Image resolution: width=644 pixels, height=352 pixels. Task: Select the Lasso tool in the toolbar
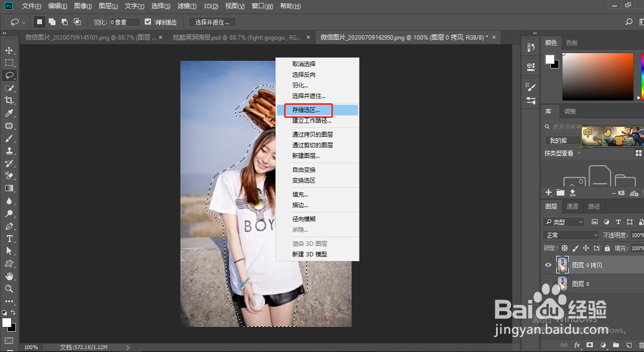pyautogui.click(x=9, y=75)
